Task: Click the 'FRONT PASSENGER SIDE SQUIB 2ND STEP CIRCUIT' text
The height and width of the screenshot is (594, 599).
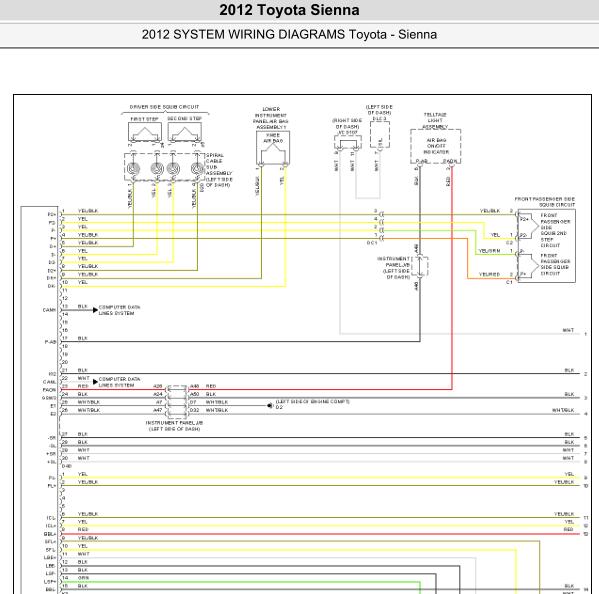Action: (x=555, y=230)
